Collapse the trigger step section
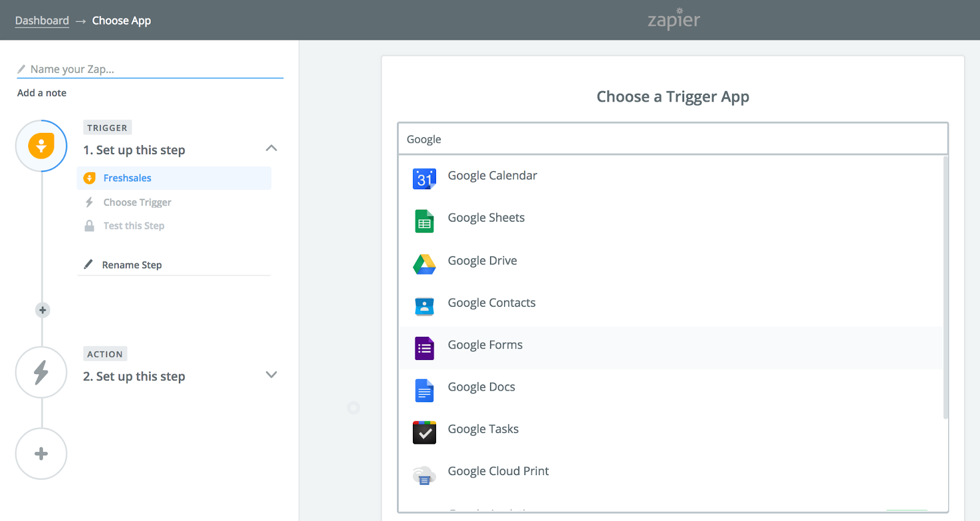 point(271,148)
